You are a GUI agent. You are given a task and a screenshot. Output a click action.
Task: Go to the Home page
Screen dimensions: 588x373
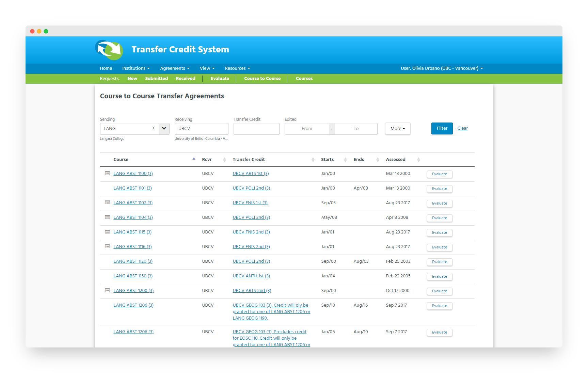click(x=106, y=68)
